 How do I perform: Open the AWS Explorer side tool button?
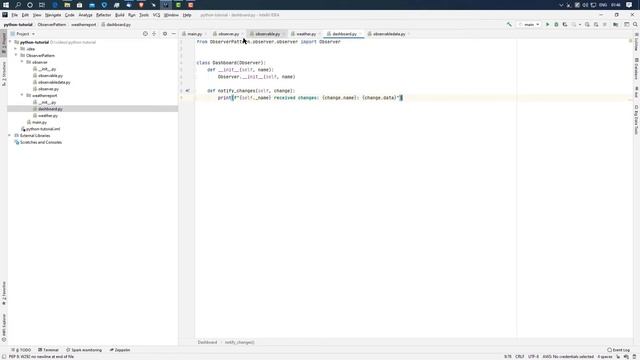[4, 328]
